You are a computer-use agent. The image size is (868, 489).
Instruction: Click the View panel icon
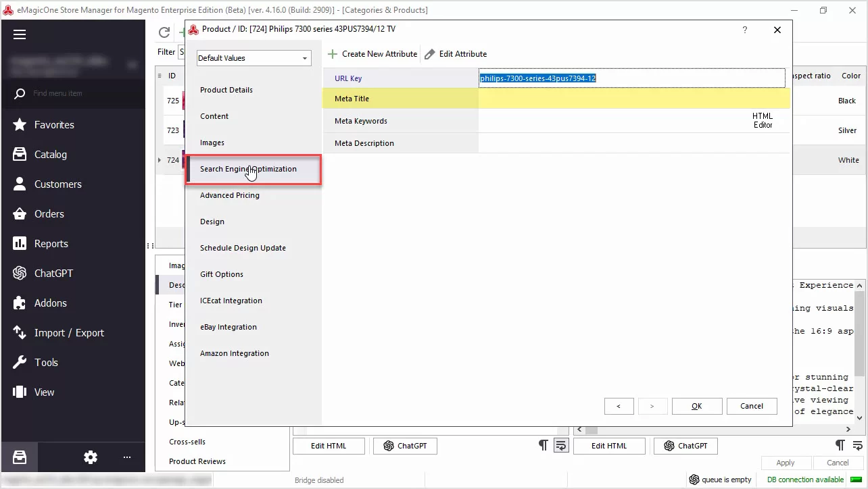point(20,392)
